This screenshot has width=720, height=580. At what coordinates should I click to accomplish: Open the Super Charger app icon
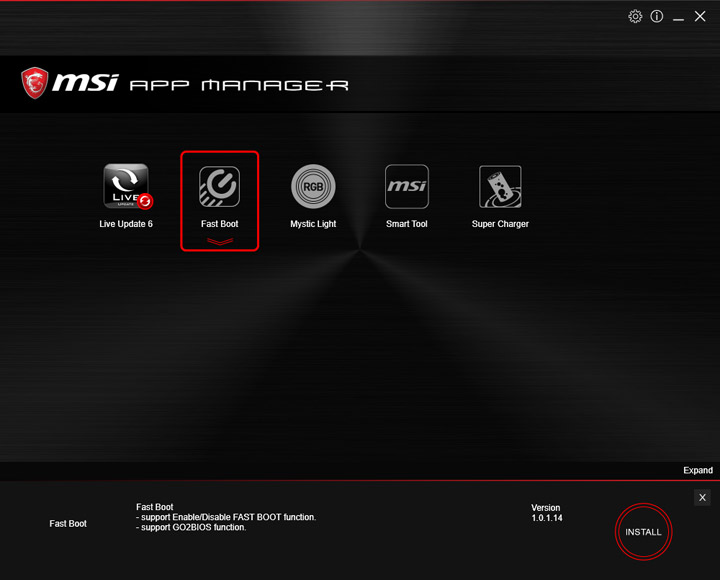point(500,186)
